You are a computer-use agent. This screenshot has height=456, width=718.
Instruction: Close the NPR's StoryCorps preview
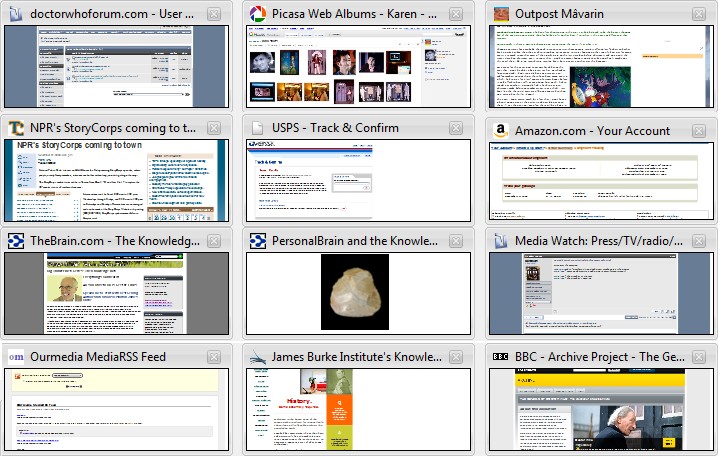tap(214, 128)
